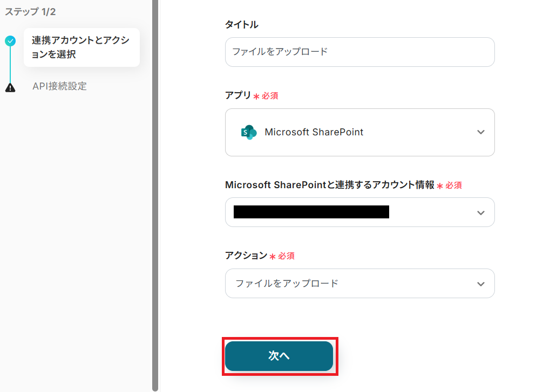Viewport: 550px width, 392px height.
Task: Open the Microsoft SharePoint app selector
Action: click(359, 132)
